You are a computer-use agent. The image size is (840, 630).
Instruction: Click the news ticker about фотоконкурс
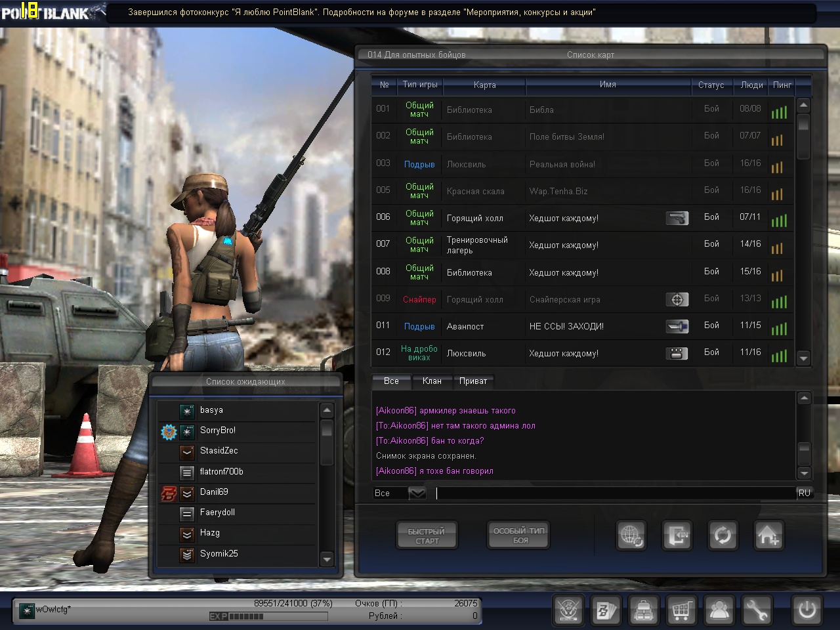pos(362,12)
